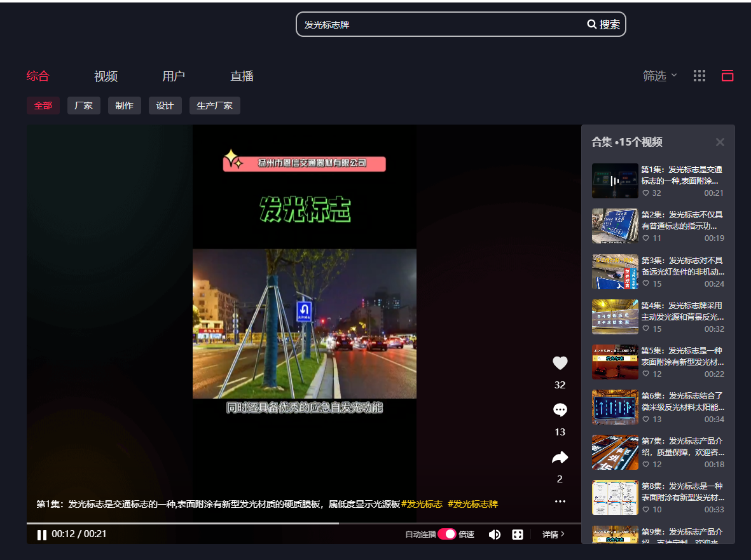Expand the 筛选 filter dropdown

click(x=659, y=76)
